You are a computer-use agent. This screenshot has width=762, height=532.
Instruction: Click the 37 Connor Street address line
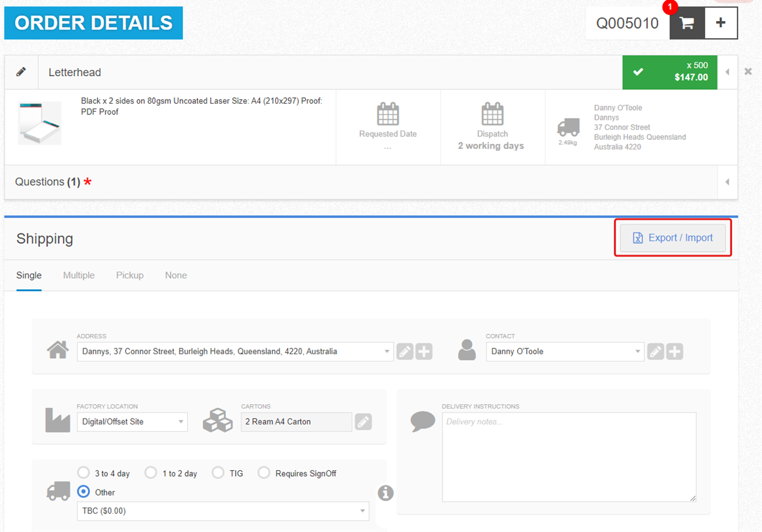pyautogui.click(x=622, y=127)
